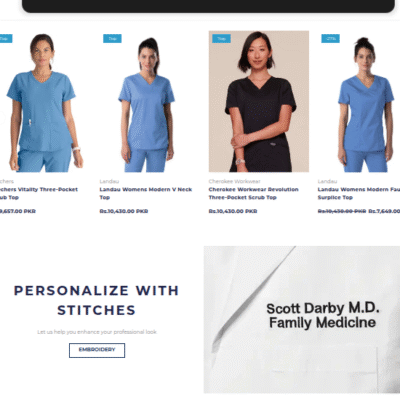Open the Landau Womens Modern V Neck Top title
The height and width of the screenshot is (400, 400).
(146, 193)
